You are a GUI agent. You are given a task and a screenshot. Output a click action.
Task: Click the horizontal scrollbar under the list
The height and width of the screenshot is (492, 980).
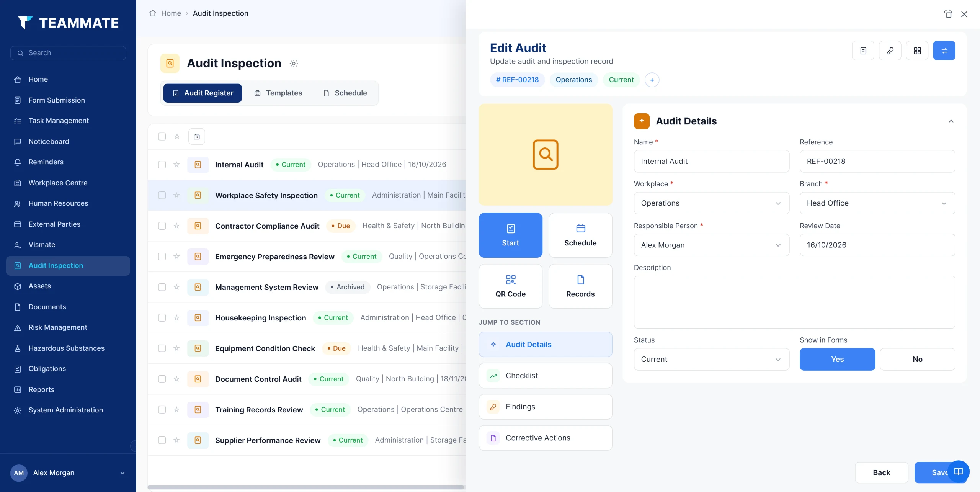click(x=305, y=487)
